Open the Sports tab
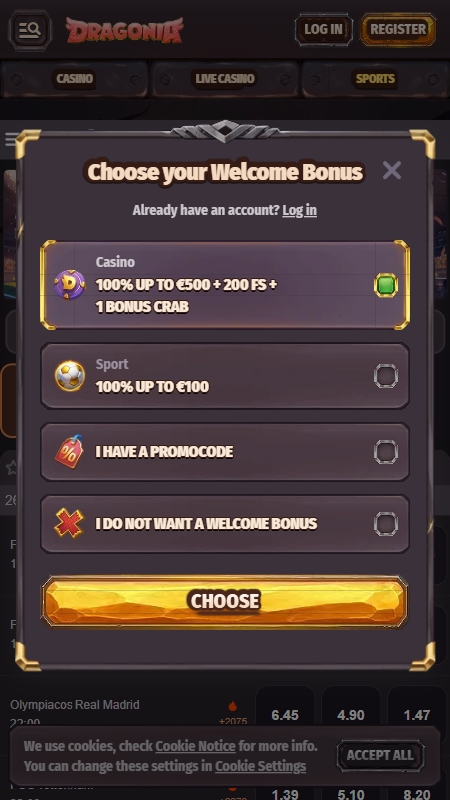 [x=375, y=79]
